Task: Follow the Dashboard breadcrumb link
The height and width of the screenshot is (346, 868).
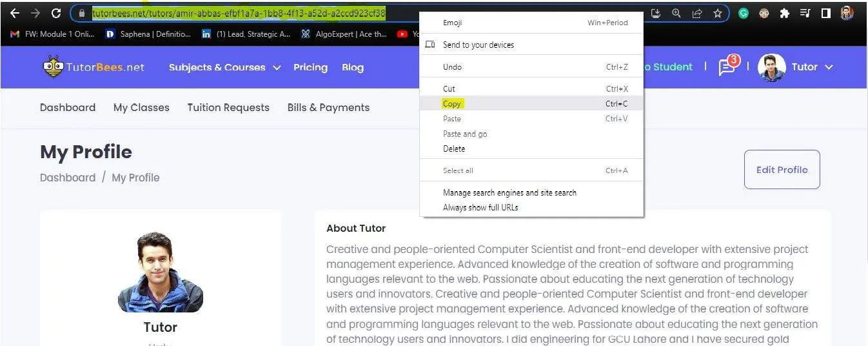Action: pos(68,178)
